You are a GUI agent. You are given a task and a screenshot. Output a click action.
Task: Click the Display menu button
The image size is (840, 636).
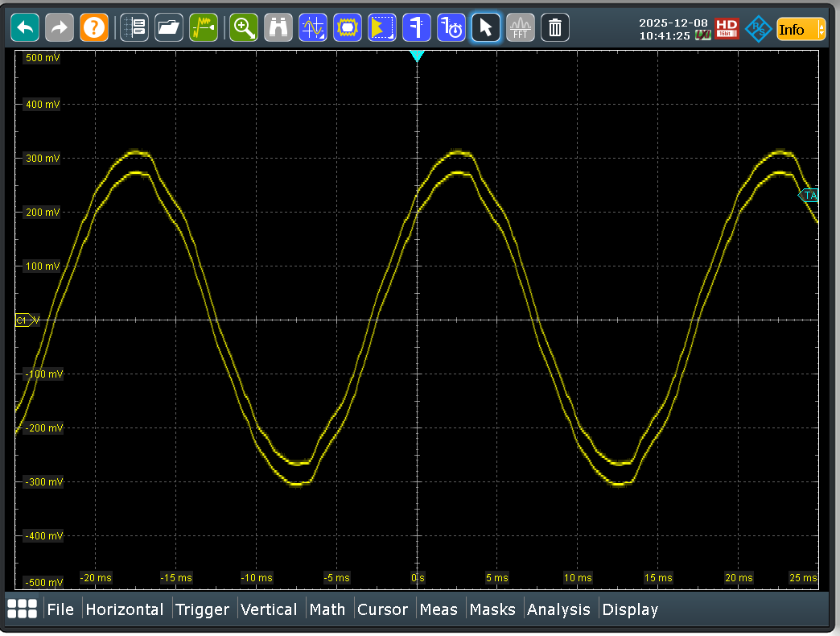click(x=630, y=609)
